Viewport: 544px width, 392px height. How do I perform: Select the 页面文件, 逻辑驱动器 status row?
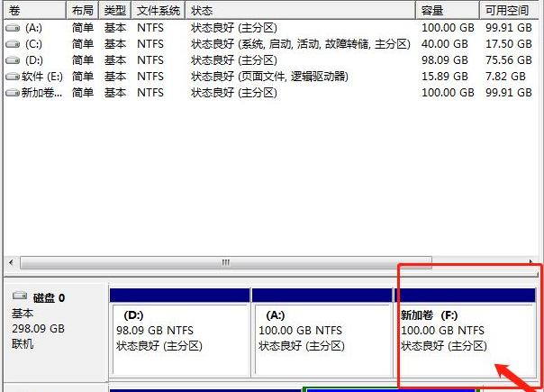pyautogui.click(x=269, y=77)
